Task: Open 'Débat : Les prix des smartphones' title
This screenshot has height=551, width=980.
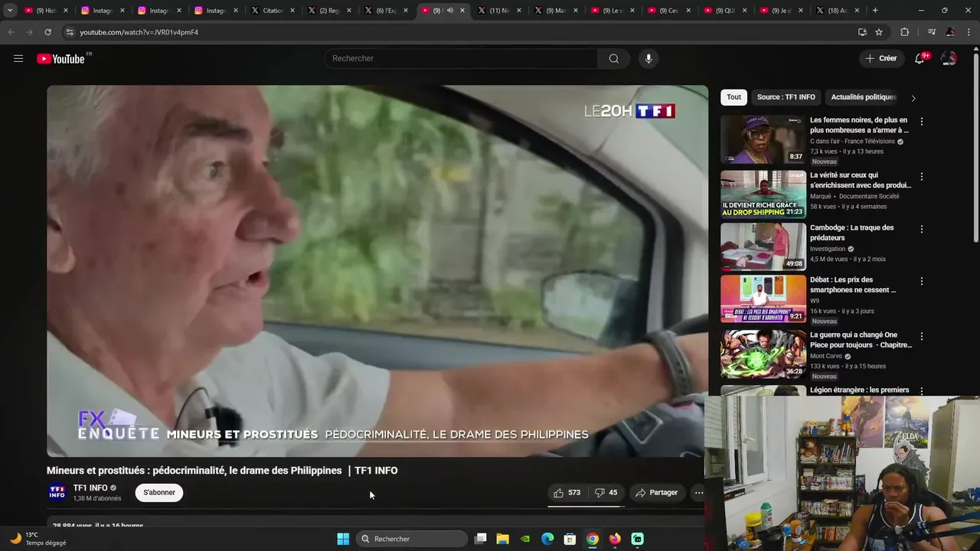Action: pos(853,285)
